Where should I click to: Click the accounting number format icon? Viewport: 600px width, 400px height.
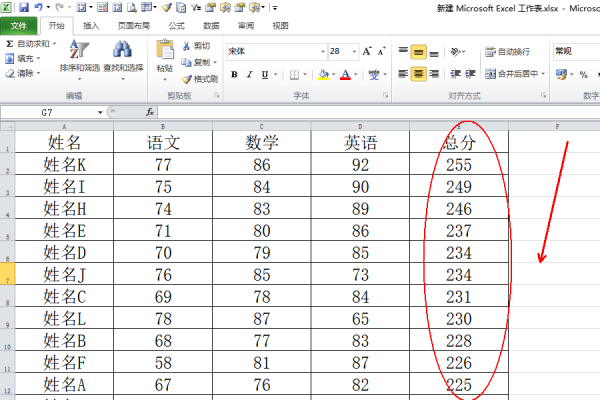click(561, 75)
